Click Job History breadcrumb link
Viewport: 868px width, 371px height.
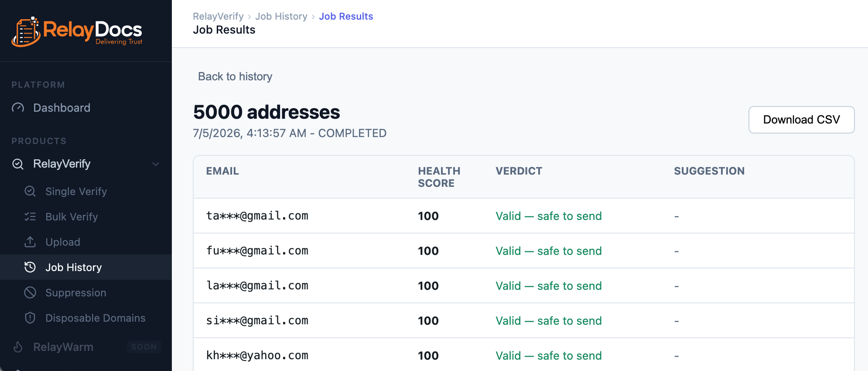[281, 17]
